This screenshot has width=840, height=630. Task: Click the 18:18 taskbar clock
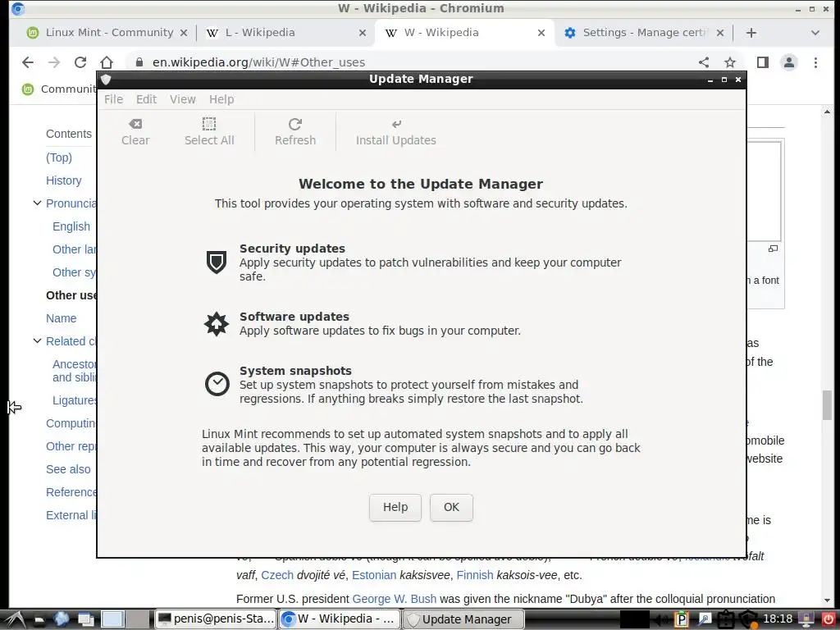pyautogui.click(x=778, y=619)
